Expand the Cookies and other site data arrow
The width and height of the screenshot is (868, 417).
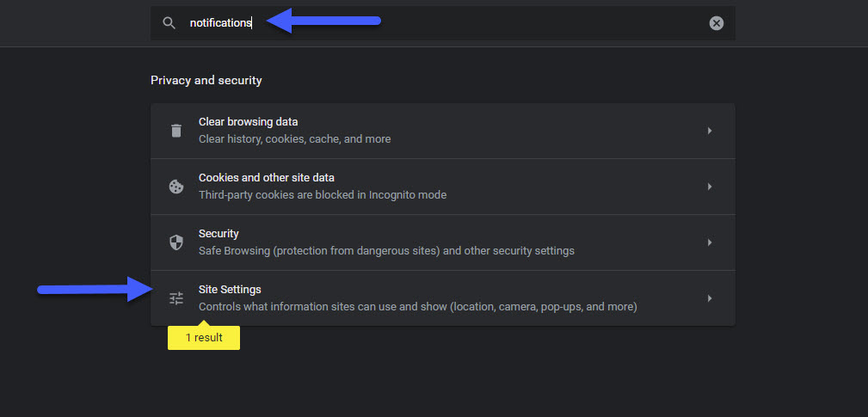[x=709, y=187]
